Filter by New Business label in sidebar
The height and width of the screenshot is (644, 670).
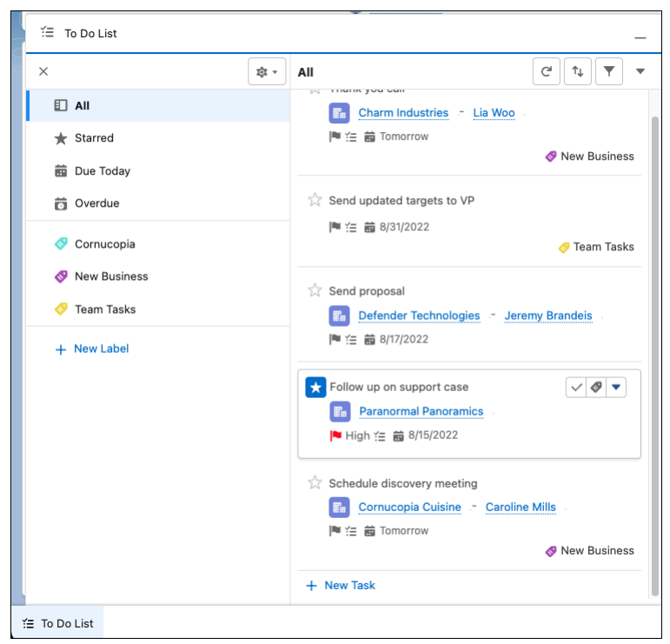158,276
